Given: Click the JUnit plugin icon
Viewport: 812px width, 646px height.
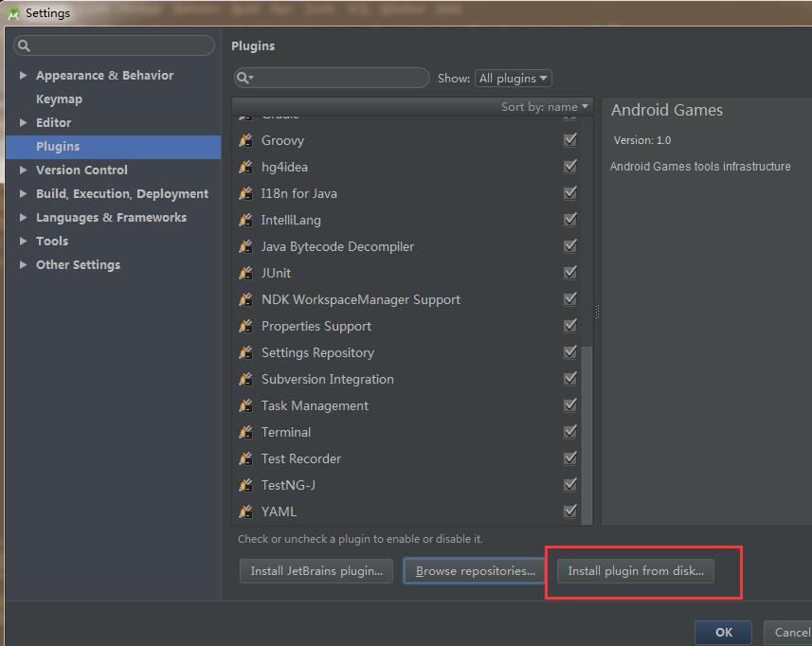Looking at the screenshot, I should [246, 273].
